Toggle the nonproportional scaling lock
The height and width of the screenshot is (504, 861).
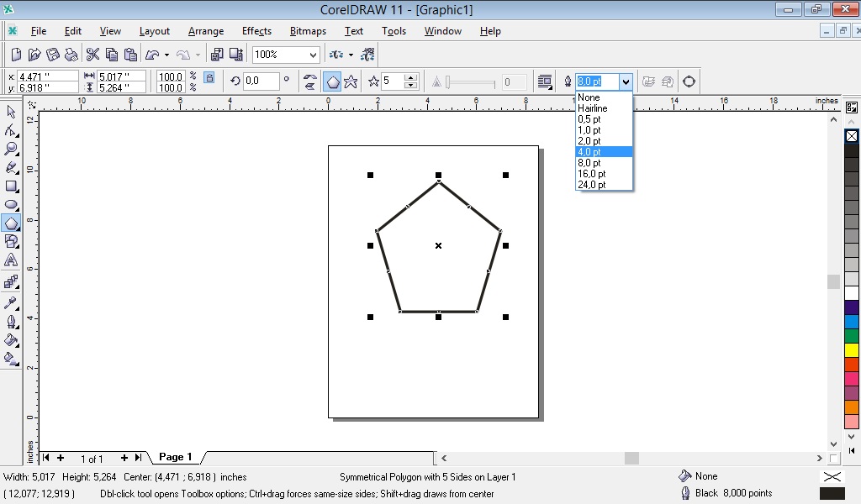tap(209, 78)
